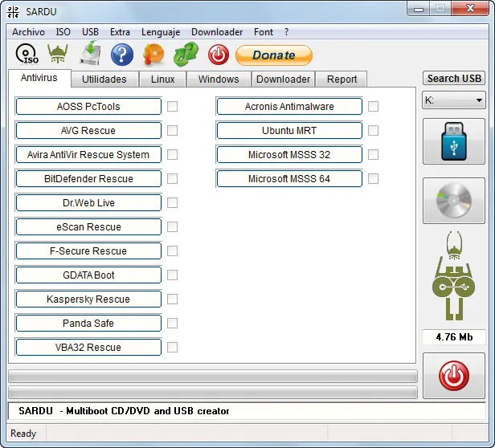Viewport: 495px width, 448px height.
Task: Click the green SARDU mascot logo
Action: pos(454,275)
